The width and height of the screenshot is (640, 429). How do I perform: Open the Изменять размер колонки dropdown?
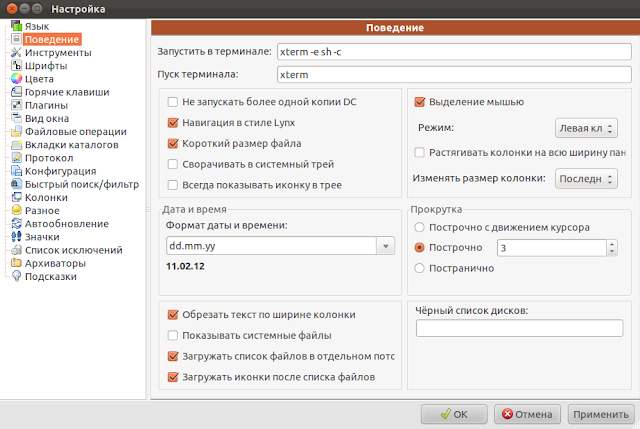point(586,179)
